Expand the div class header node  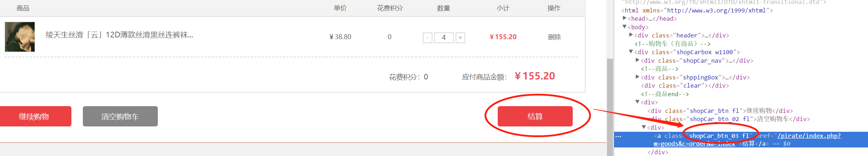pos(631,35)
